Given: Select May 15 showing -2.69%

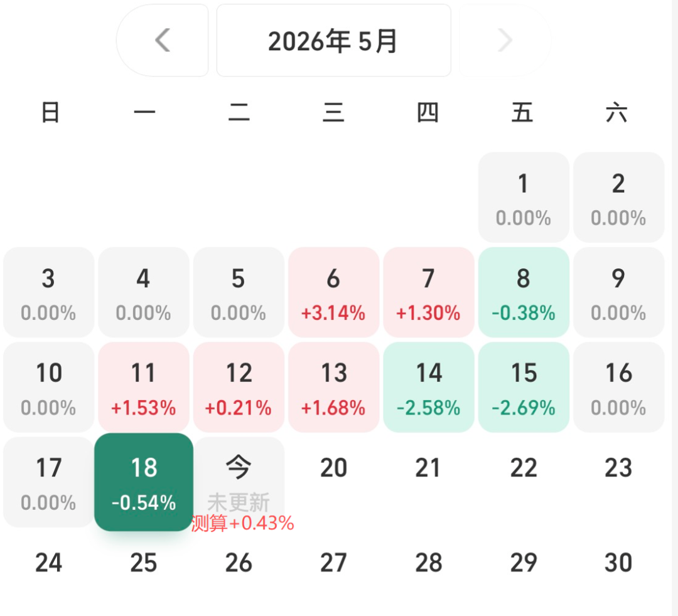Looking at the screenshot, I should (x=524, y=388).
